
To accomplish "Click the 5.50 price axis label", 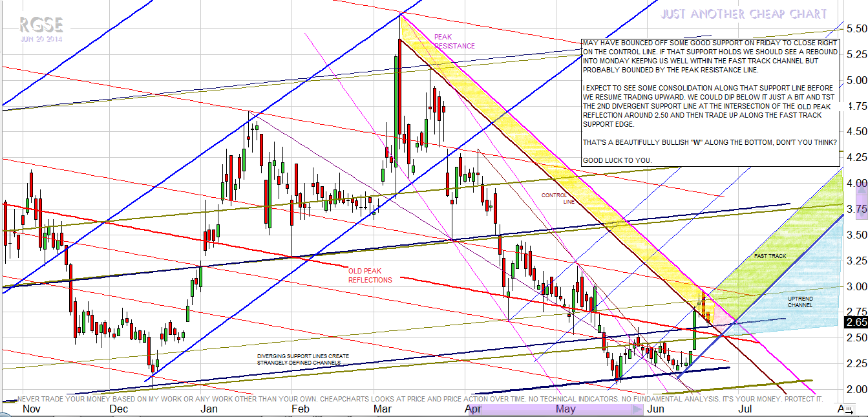I will pos(856,29).
